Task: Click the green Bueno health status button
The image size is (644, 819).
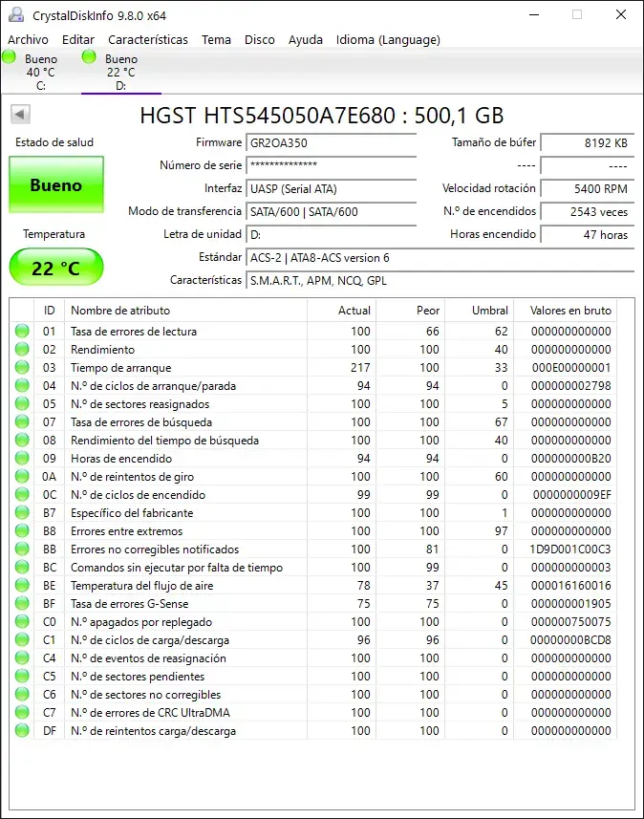Action: click(x=56, y=184)
